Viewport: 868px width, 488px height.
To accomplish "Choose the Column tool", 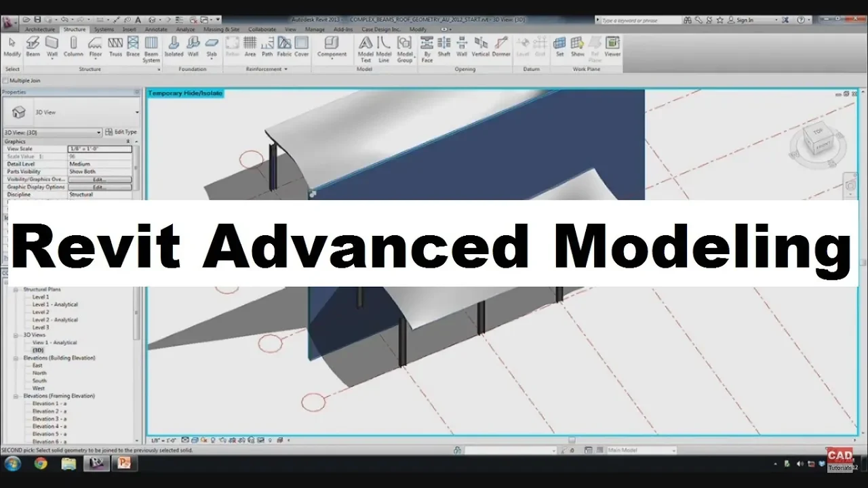I will (x=73, y=46).
